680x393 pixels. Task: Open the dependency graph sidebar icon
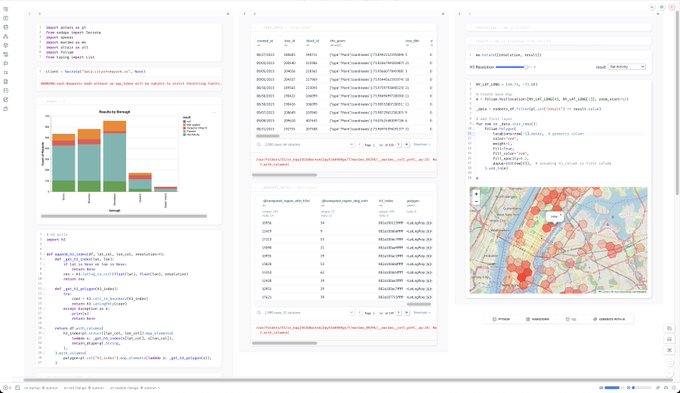click(x=6, y=36)
